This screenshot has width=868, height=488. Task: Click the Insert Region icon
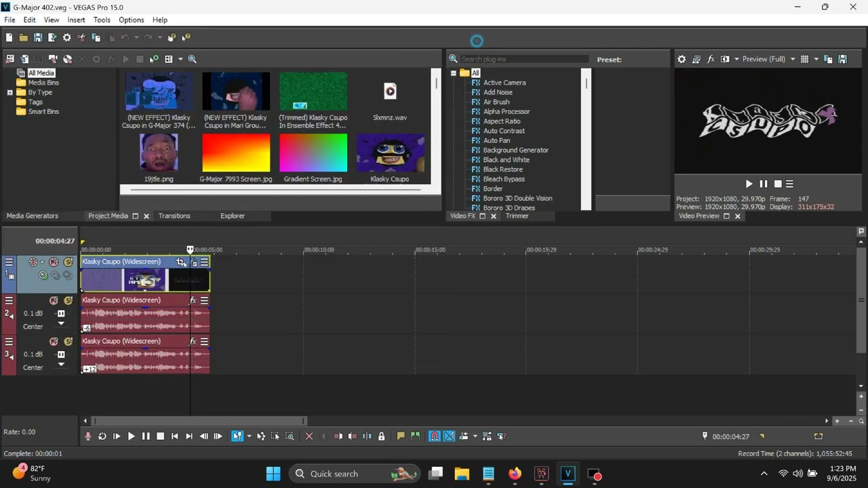pyautogui.click(x=415, y=436)
